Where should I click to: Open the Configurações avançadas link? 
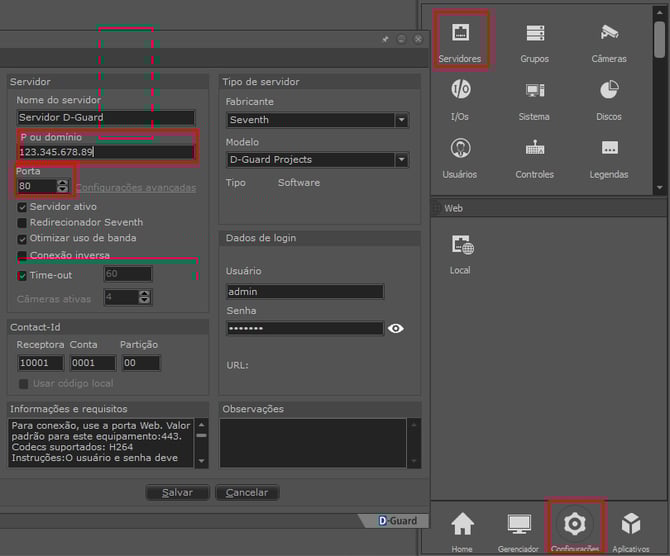tap(136, 188)
